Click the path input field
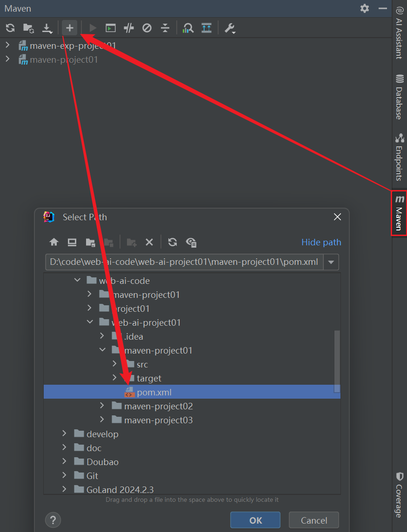 tap(184, 262)
